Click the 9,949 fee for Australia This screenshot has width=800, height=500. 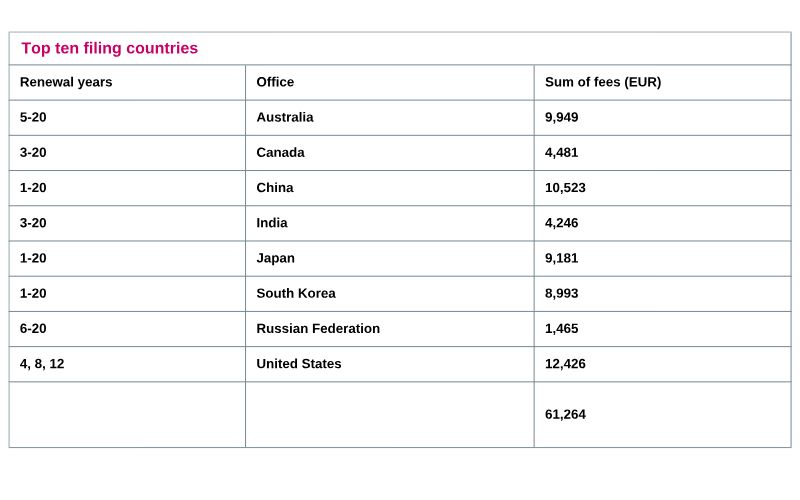tap(562, 117)
